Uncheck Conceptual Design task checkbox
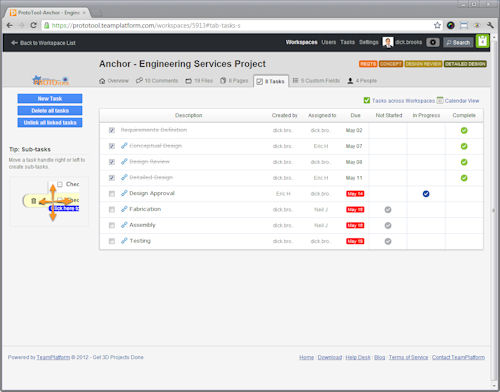Viewport: 500px width, 392px height. (112, 146)
